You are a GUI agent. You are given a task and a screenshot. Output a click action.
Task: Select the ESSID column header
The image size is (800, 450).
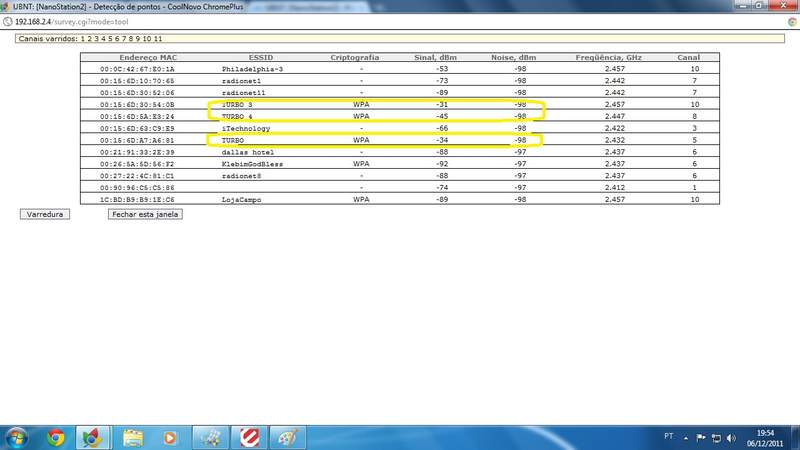[x=261, y=58]
